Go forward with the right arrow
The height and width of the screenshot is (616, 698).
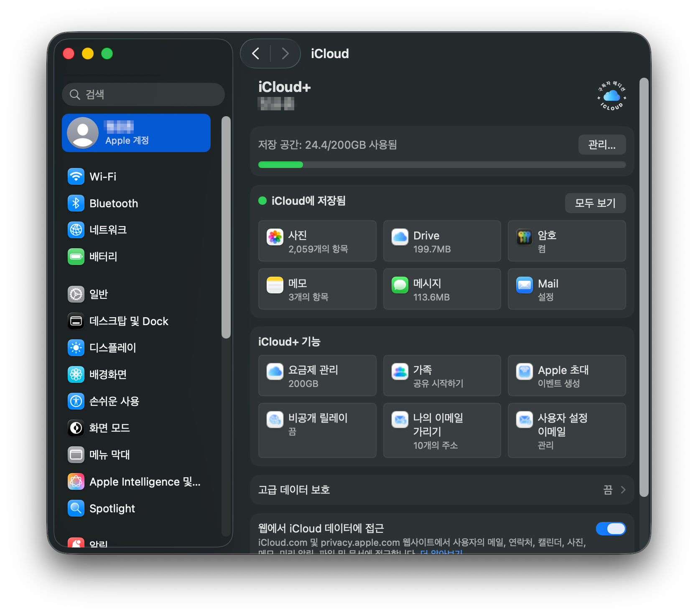(x=285, y=53)
